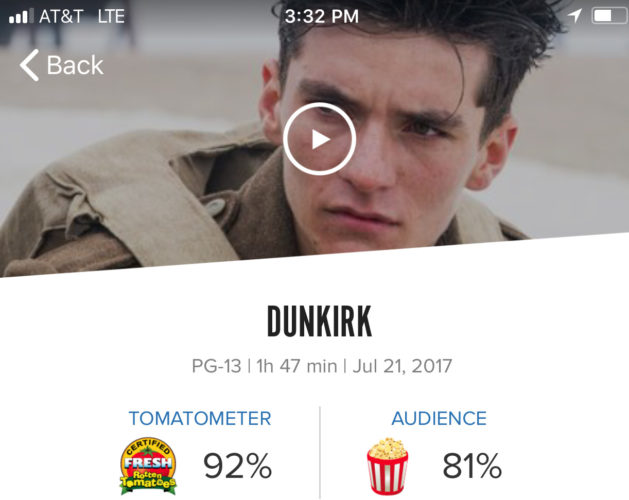Tap the 1h 47 min runtime
629x500 pixels.
[x=297, y=366]
